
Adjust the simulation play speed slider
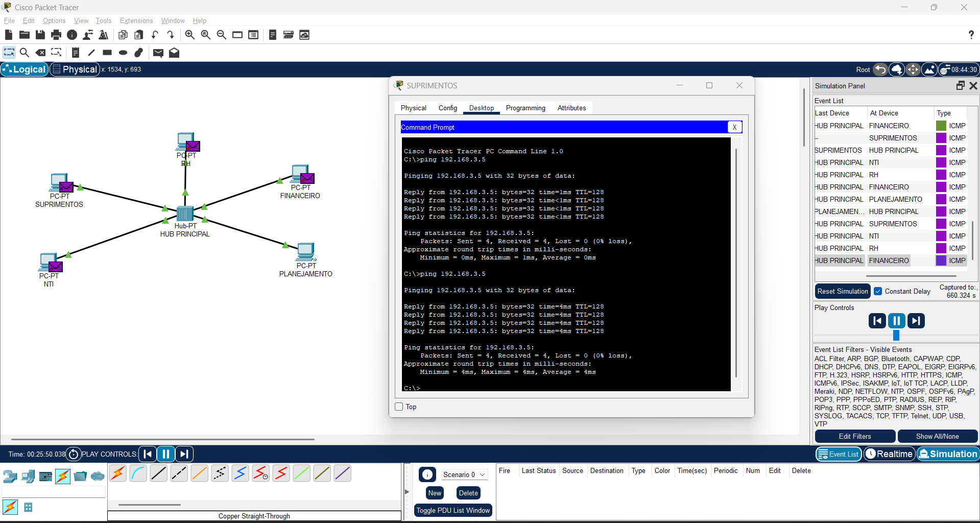(x=896, y=336)
